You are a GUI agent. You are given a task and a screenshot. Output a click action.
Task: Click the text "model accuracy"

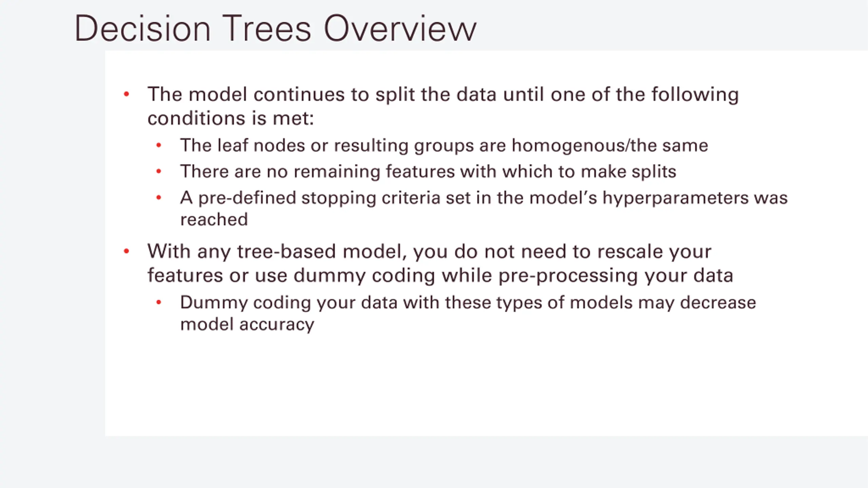pyautogui.click(x=248, y=325)
